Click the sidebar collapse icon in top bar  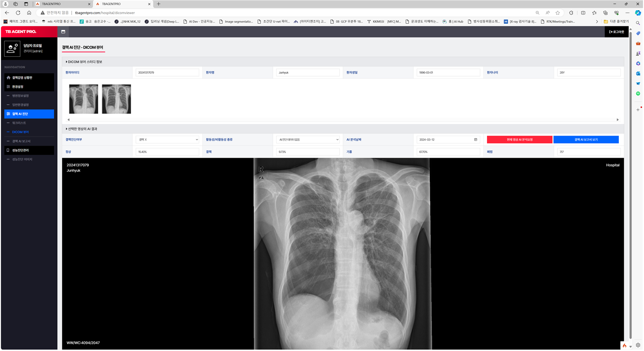[63, 32]
